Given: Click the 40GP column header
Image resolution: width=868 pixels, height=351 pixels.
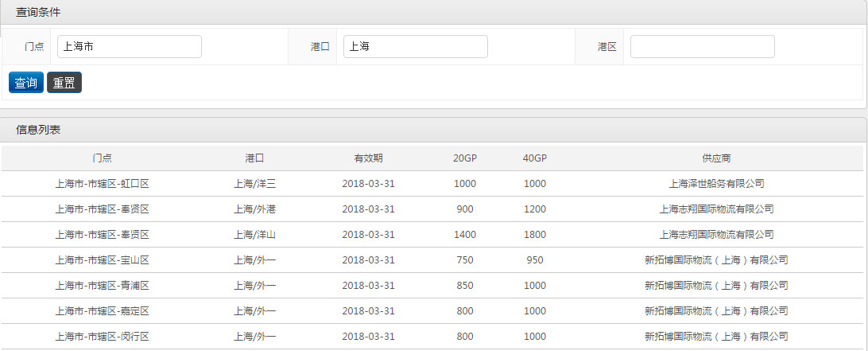Looking at the screenshot, I should tap(535, 158).
